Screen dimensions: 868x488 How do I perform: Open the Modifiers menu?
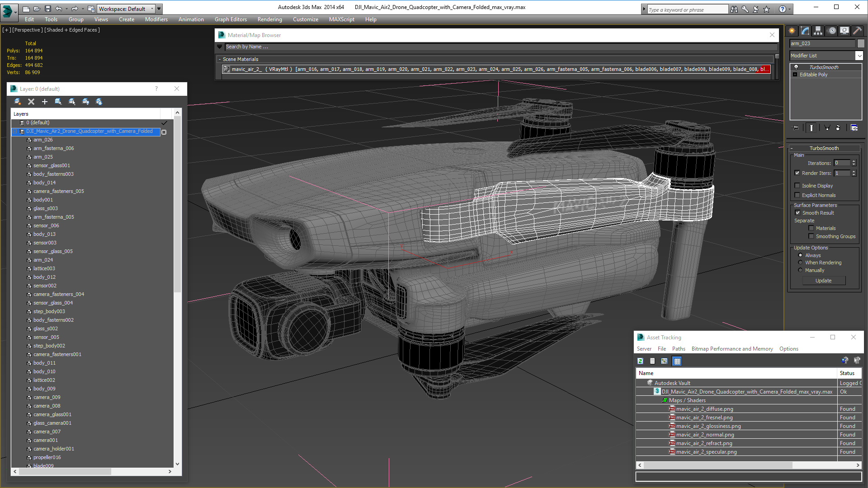[x=156, y=19]
